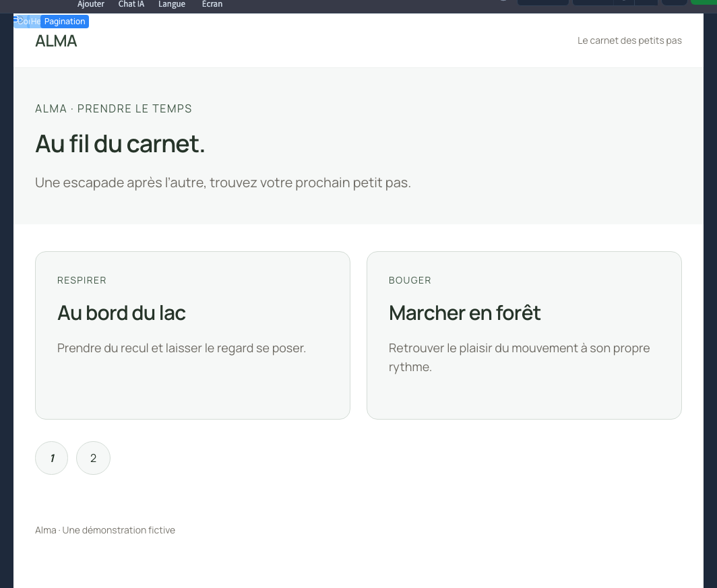Open the Langue menu
Screen dimensions: 717x588
pos(171,4)
